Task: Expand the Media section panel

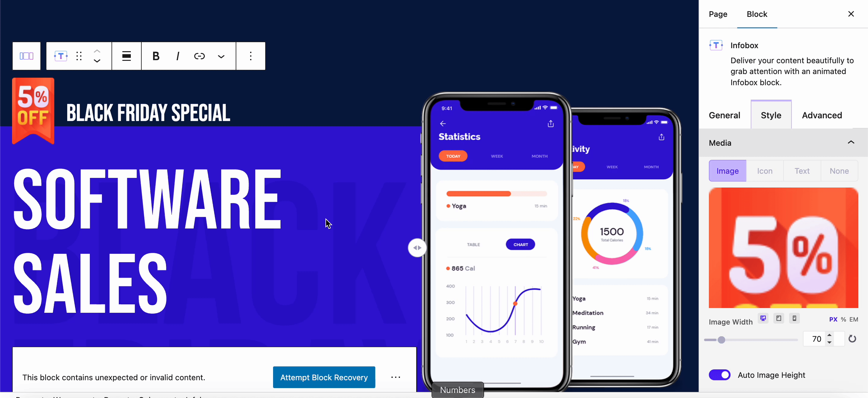Action: pos(850,143)
